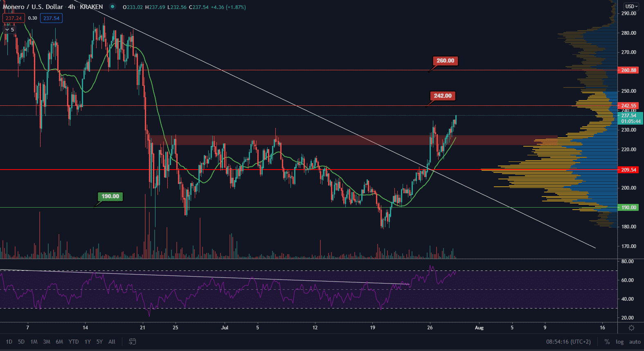Select the green 190.00 price label callout

[110, 197]
